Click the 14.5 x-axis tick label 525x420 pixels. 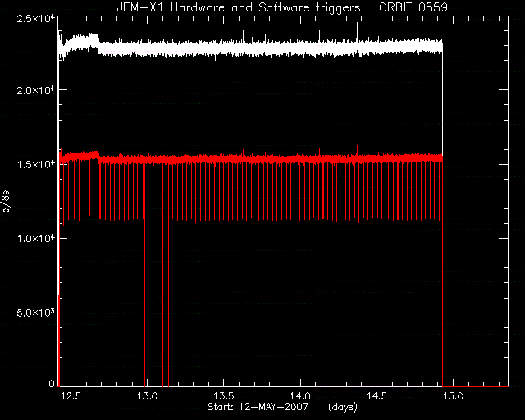tap(377, 396)
